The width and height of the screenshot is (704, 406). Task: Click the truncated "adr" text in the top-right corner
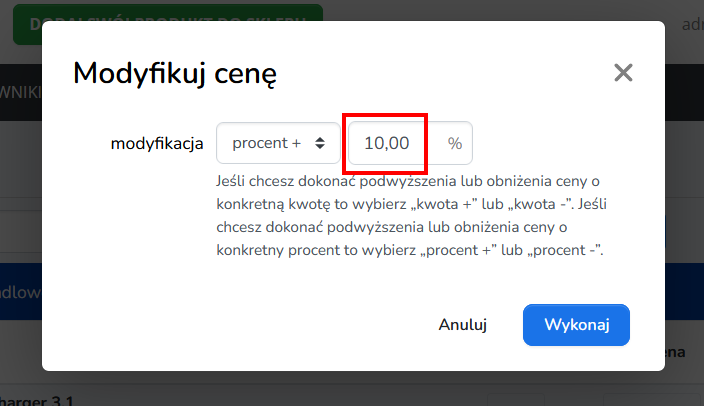coord(692,24)
